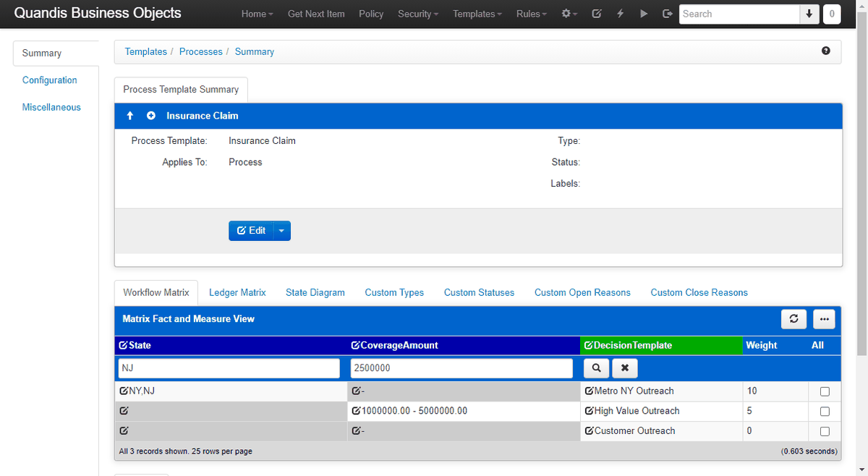Go to Configuration in sidebar

click(50, 80)
